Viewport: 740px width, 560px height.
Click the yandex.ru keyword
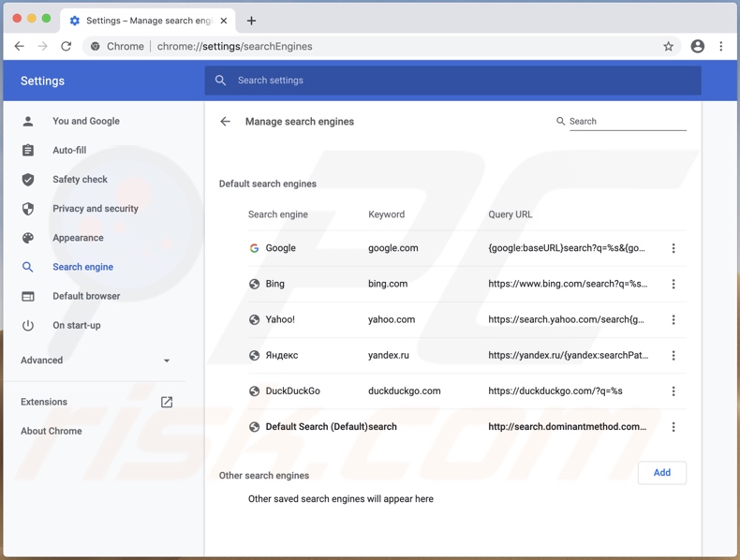(389, 355)
